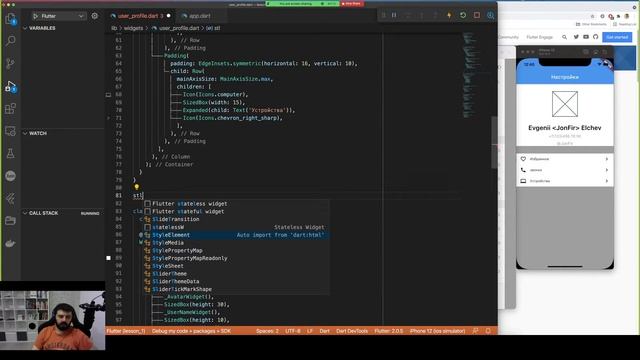Open chevron of Избранное row in simulator
640x360 pixels.
coord(607,159)
